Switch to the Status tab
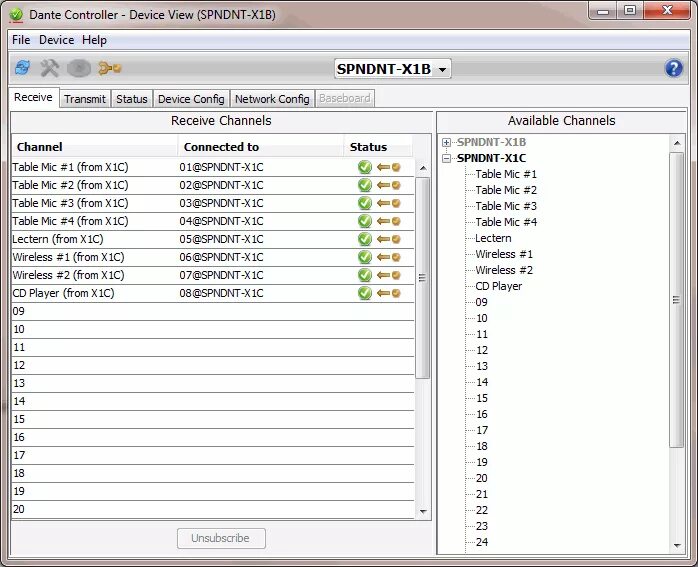 (x=132, y=99)
